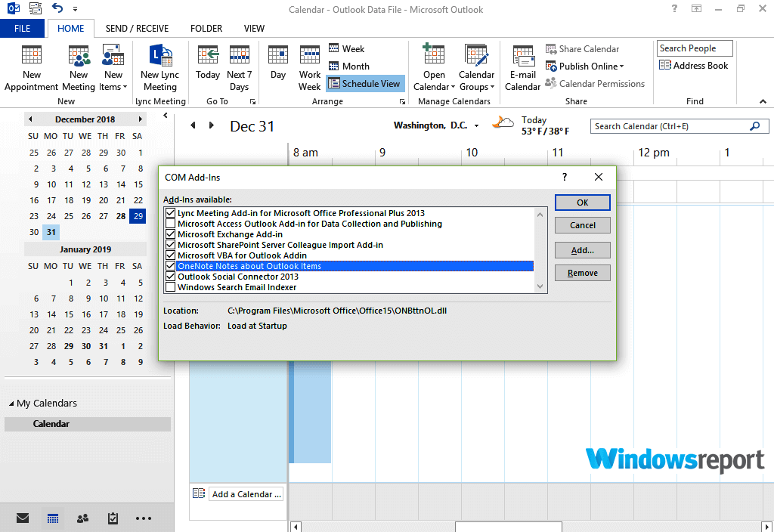Create a New Appointment
The image size is (774, 532).
[32, 68]
